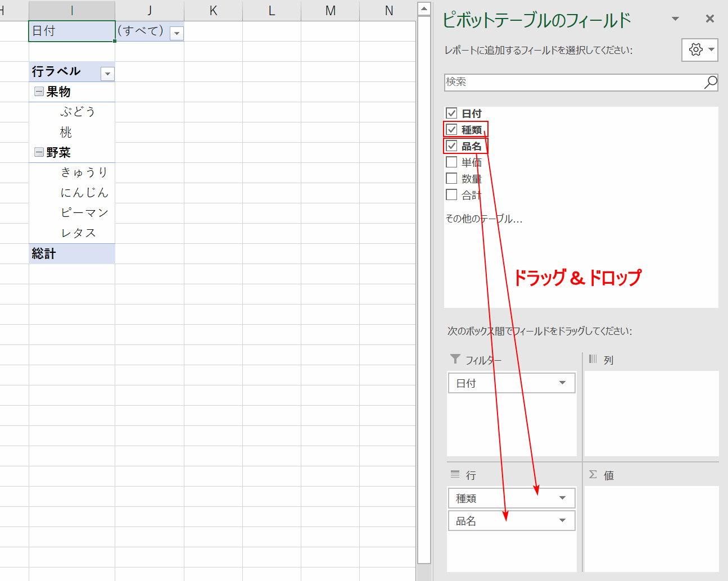Uncheck the 品名 field checkbox
This screenshot has height=581, width=728.
tap(451, 146)
